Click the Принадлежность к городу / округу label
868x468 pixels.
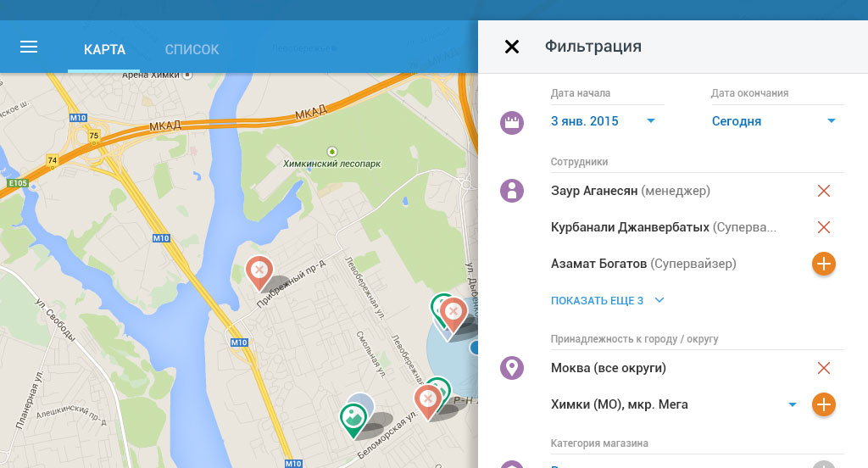point(634,339)
